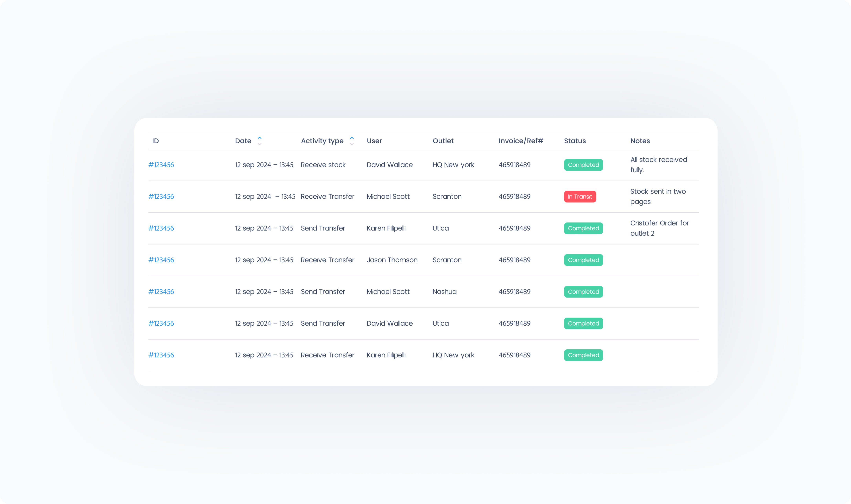Click the Date column header
This screenshot has width=851, height=504.
point(243,141)
